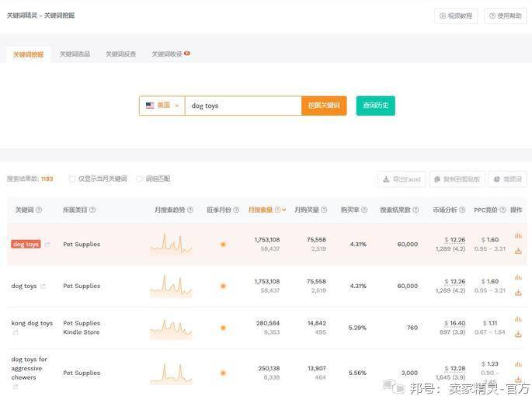Click chart icon in second dog toys row
This screenshot has width=532, height=396.
[518, 277]
